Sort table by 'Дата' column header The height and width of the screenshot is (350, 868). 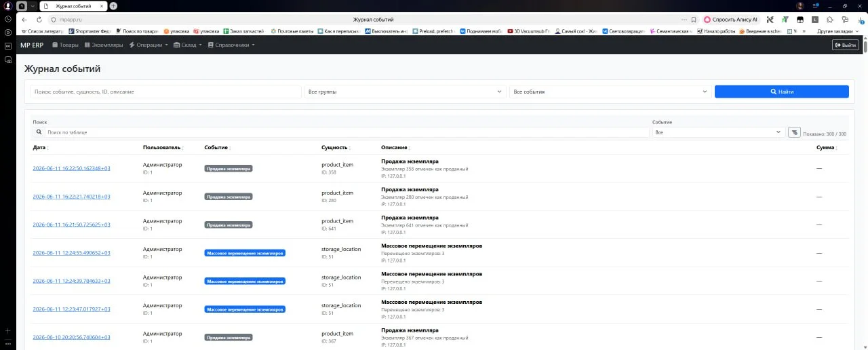(x=41, y=147)
